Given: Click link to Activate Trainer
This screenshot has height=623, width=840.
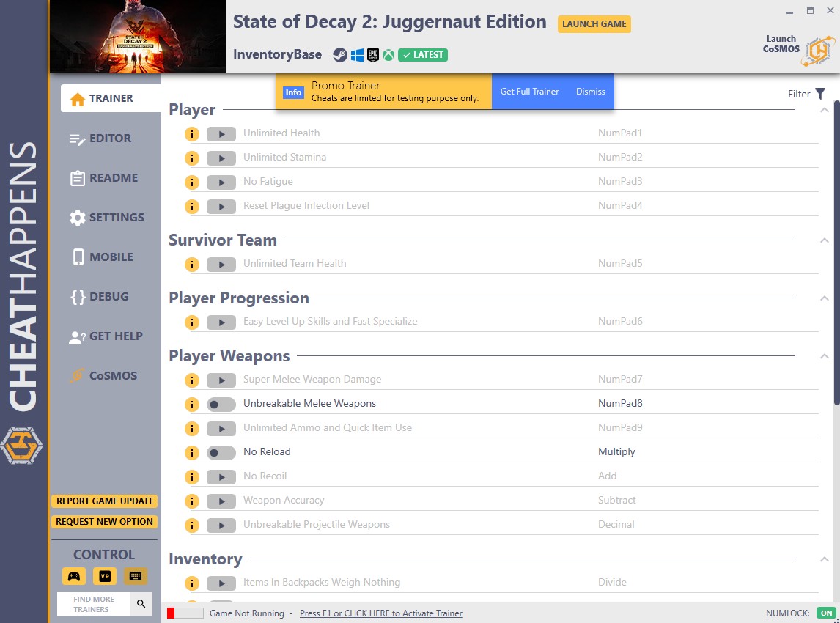Looking at the screenshot, I should (x=381, y=613).
